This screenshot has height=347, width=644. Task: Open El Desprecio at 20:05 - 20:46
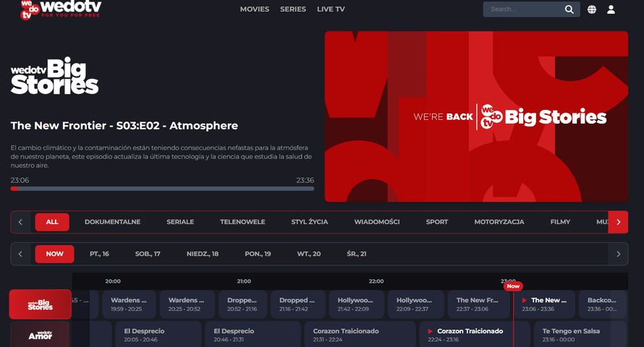[158, 334]
